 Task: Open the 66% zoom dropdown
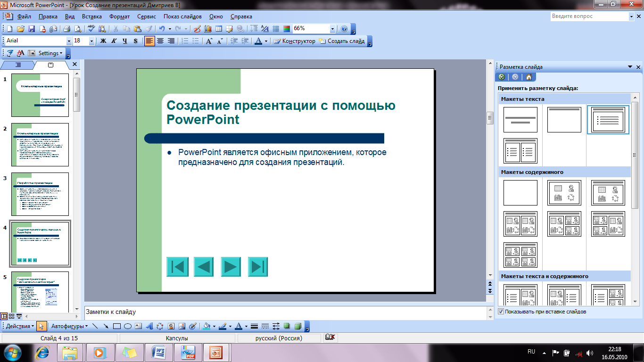coord(333,29)
